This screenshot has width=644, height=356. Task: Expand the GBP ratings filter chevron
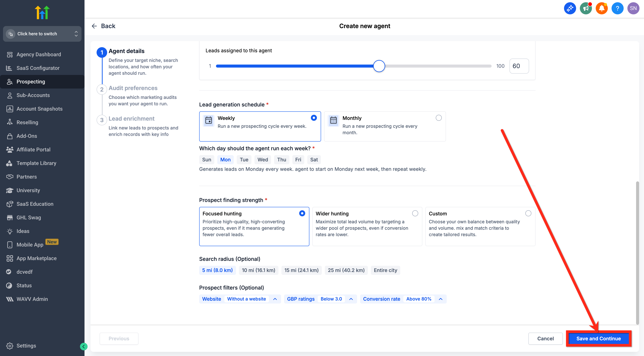click(x=351, y=299)
